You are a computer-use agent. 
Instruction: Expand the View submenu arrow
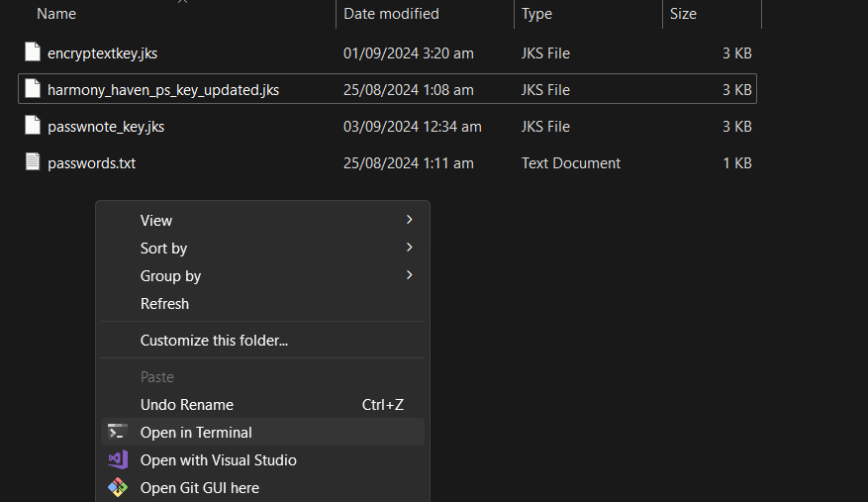click(x=409, y=220)
